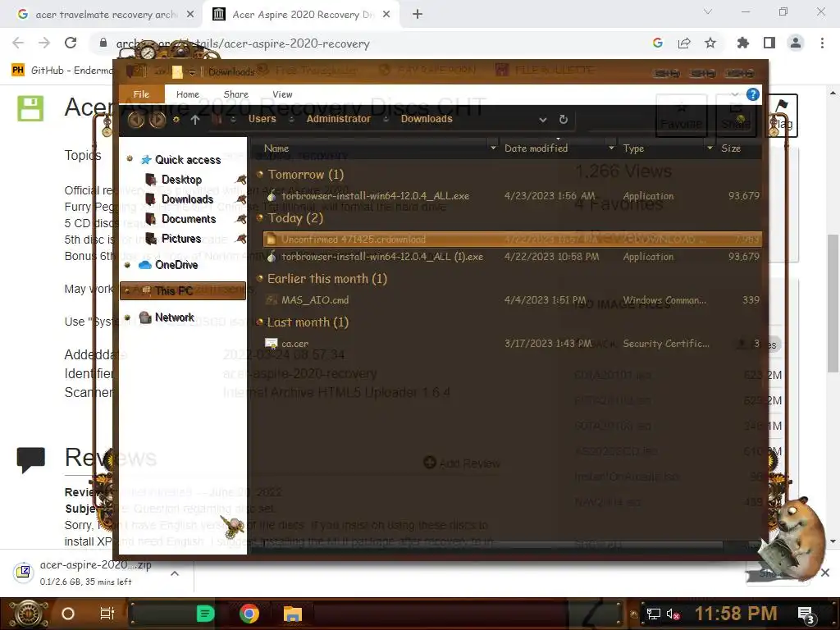
Task: Expand the OneDrive tree node
Action: point(127,265)
